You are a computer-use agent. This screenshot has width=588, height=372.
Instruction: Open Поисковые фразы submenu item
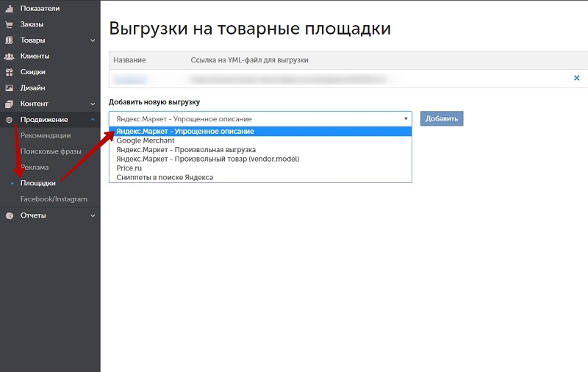coord(51,151)
